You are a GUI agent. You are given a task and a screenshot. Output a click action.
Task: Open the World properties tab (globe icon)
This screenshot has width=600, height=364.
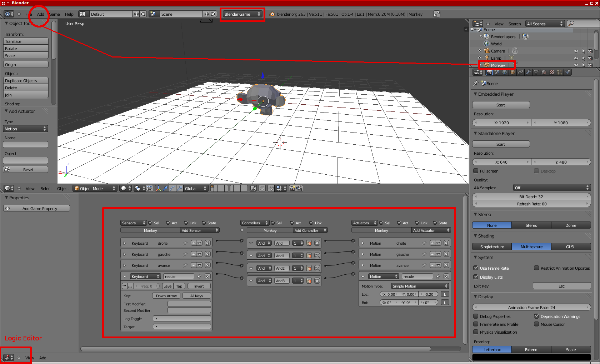(x=505, y=72)
